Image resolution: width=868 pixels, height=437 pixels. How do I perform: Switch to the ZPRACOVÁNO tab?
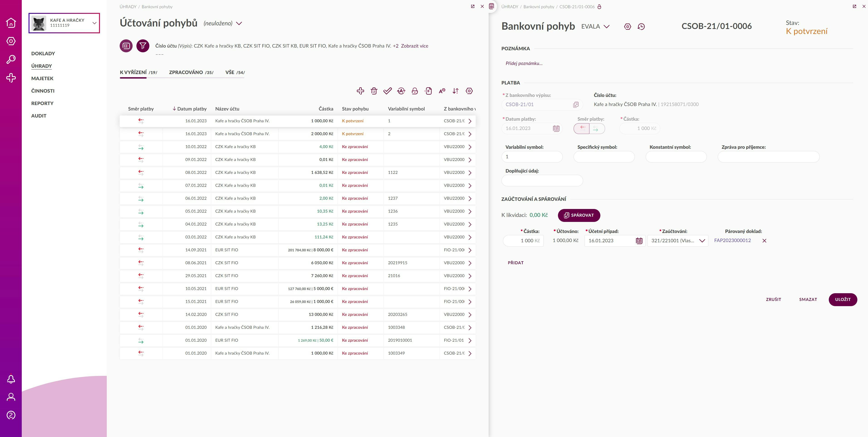[x=191, y=72]
